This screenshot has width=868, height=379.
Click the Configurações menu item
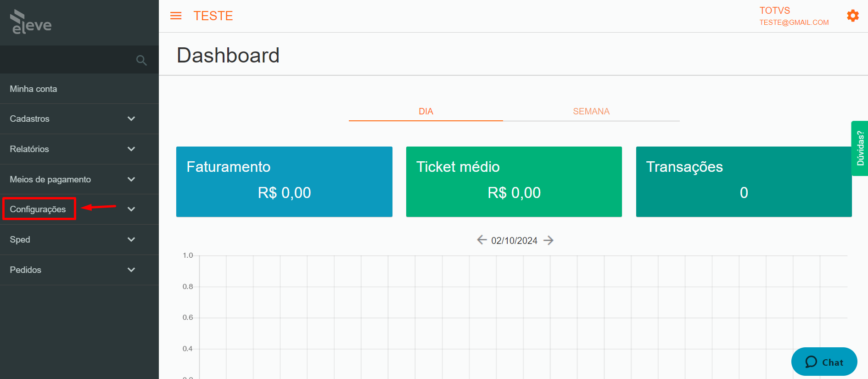[x=38, y=209]
